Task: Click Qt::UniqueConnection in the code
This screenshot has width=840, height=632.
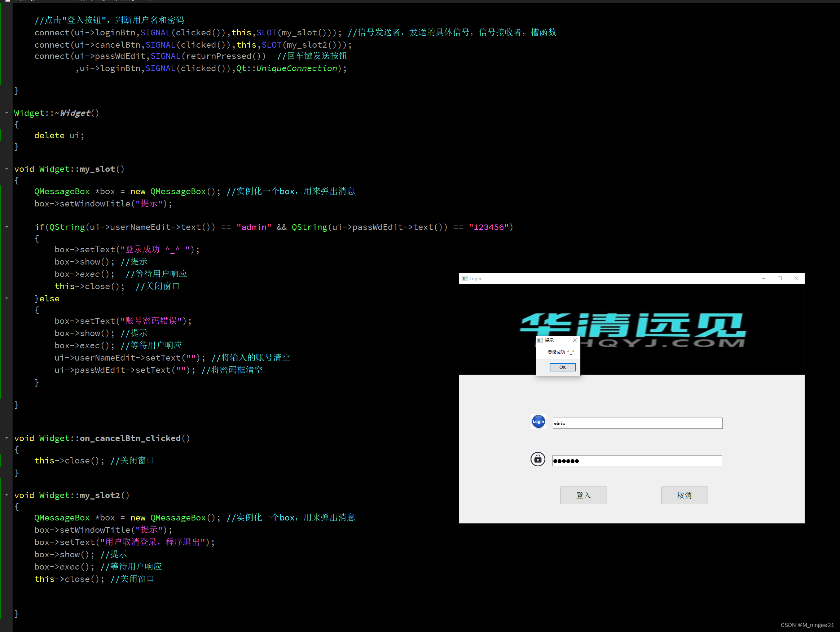Action: click(x=287, y=69)
